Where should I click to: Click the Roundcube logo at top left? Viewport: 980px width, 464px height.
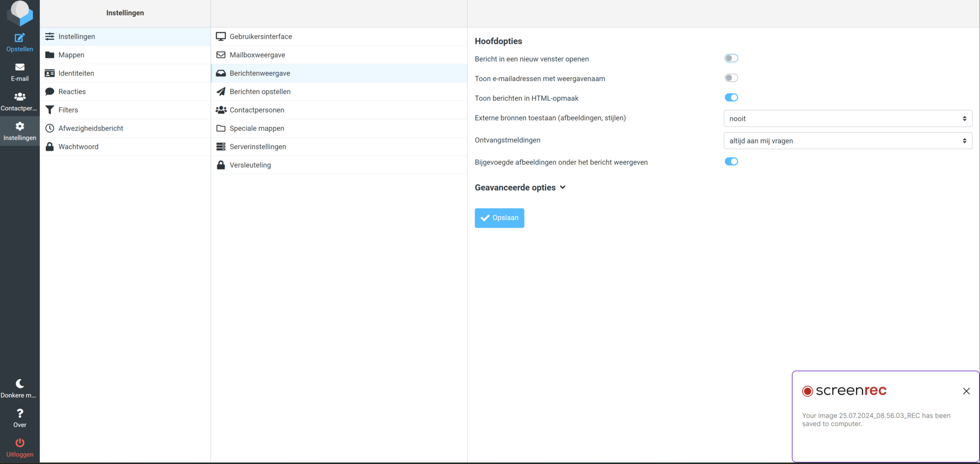point(19,13)
